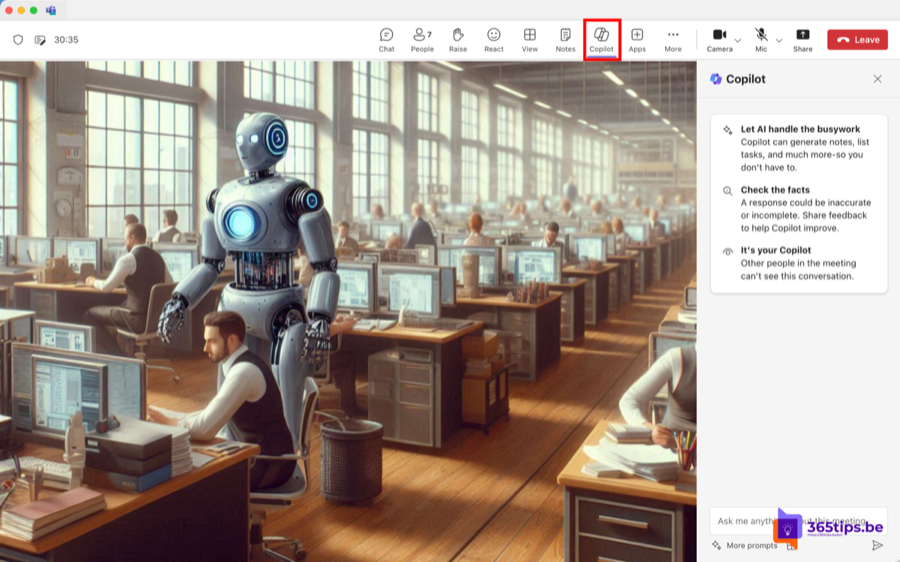
Task: Raise your hand in the meeting
Action: point(457,40)
